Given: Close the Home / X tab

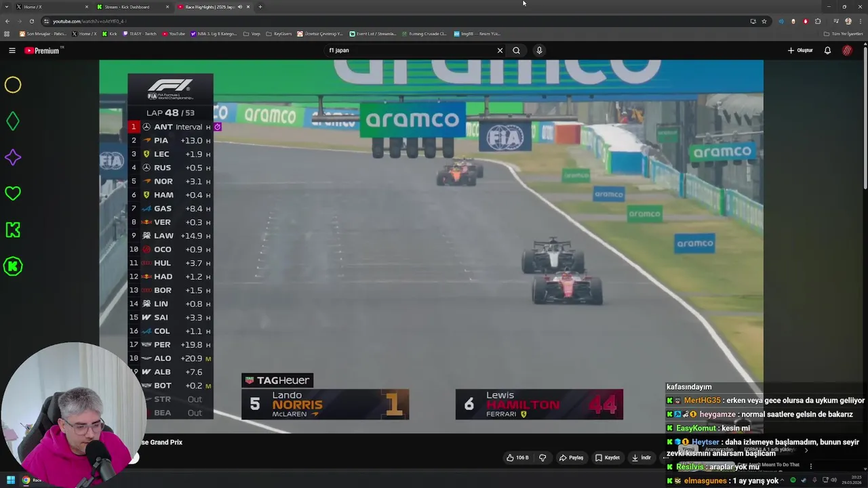Looking at the screenshot, I should 87,7.
